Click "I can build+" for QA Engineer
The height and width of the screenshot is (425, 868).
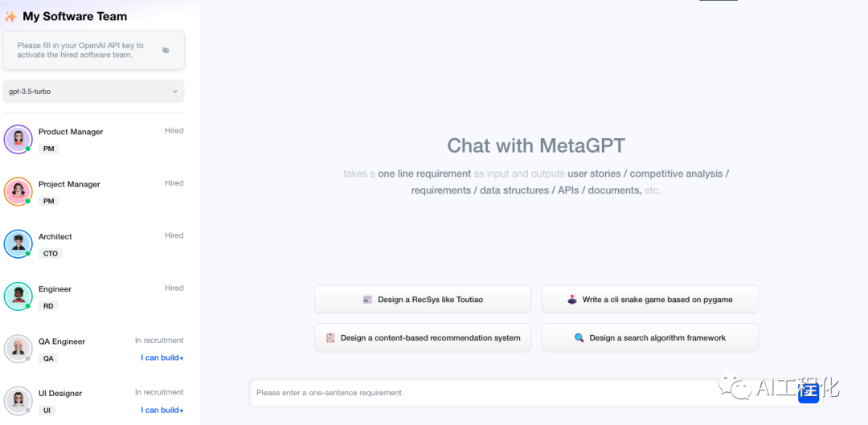pos(162,358)
